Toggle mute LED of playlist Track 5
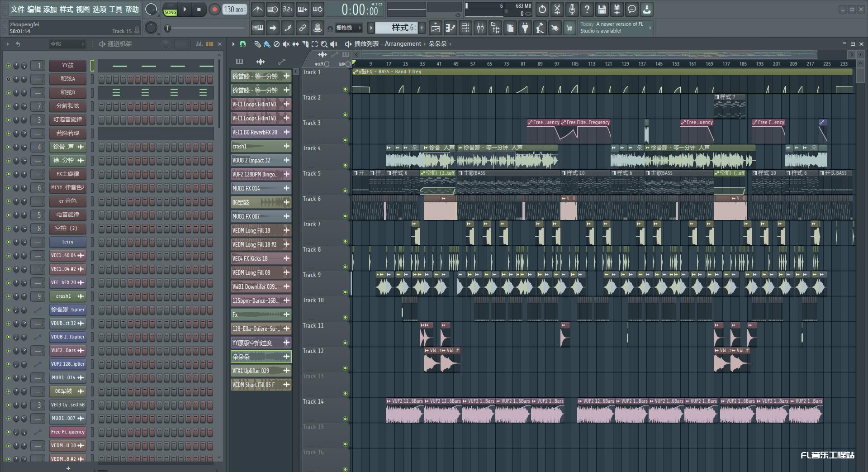 tap(345, 191)
